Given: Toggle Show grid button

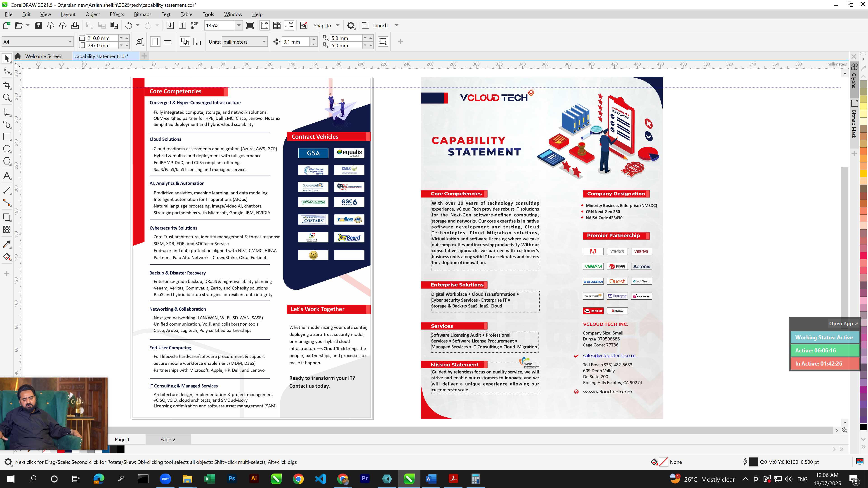Looking at the screenshot, I should tap(277, 25).
